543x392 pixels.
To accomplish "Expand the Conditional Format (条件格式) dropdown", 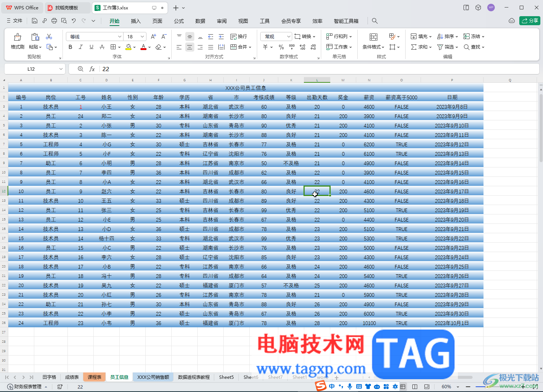I will click(x=383, y=47).
